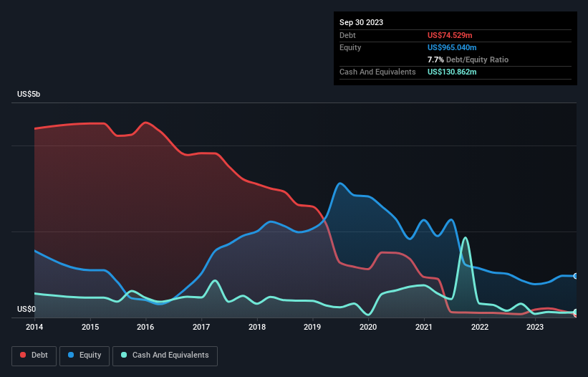Click the 7.7% Debt/Equity Ratio text
The height and width of the screenshot is (377, 588).
pyautogui.click(x=468, y=59)
